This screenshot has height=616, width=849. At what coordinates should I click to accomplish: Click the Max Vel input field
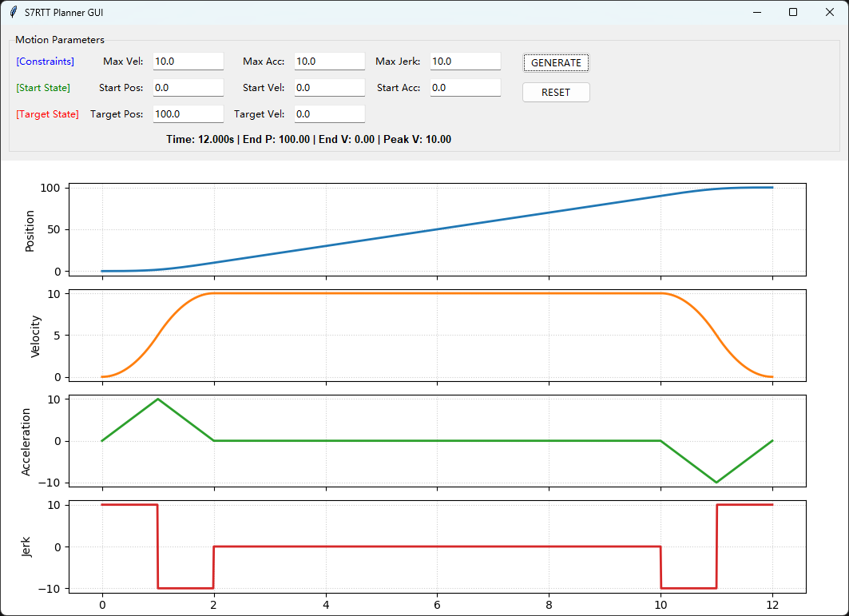coord(188,62)
